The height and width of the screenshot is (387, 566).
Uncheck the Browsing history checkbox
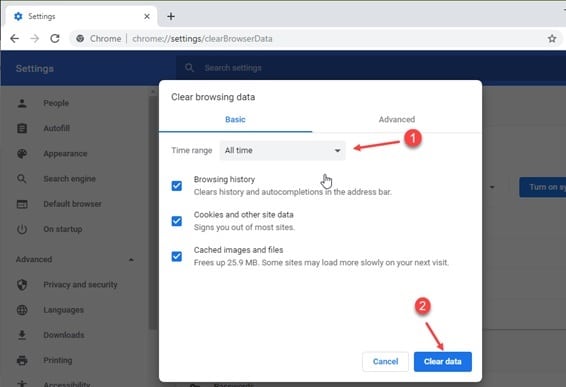coord(177,186)
